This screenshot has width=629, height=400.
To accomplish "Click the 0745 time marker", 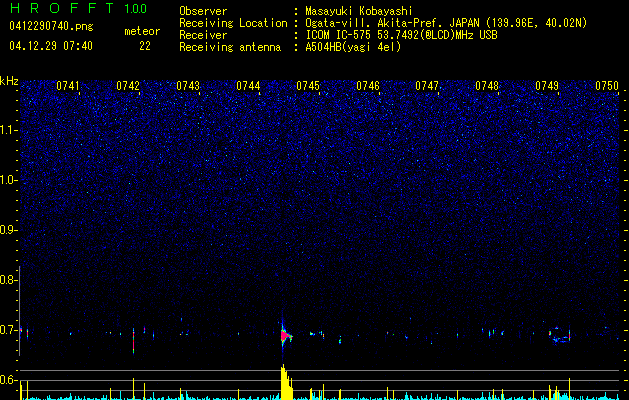I will [x=308, y=86].
